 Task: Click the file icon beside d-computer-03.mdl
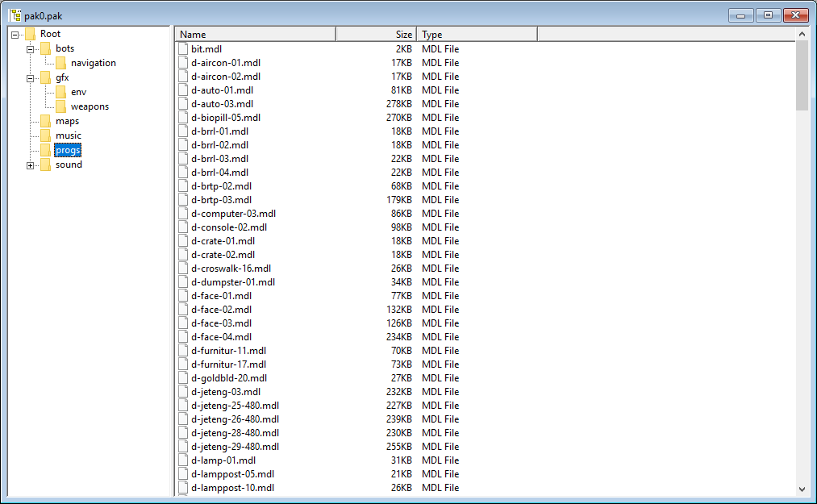pos(183,214)
